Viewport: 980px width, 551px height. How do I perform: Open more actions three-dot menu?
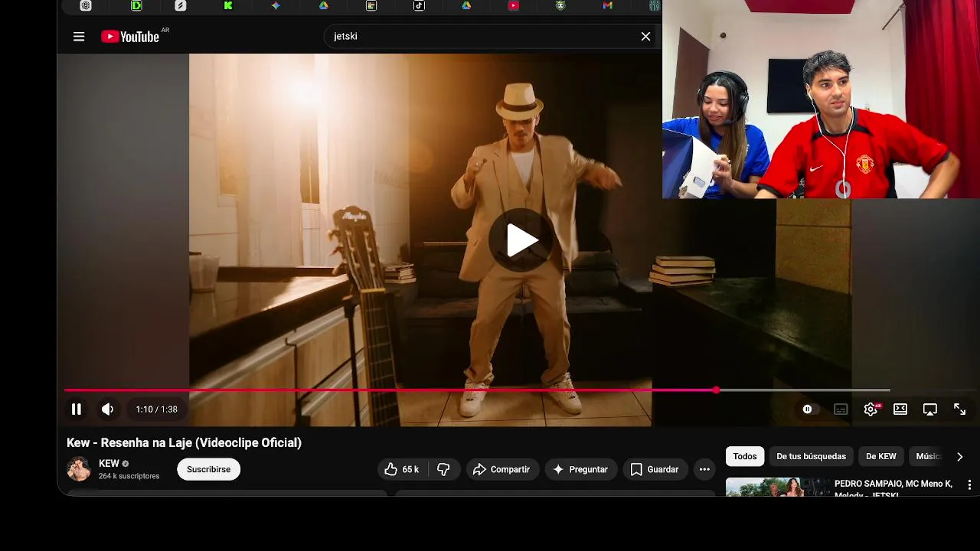pos(704,469)
